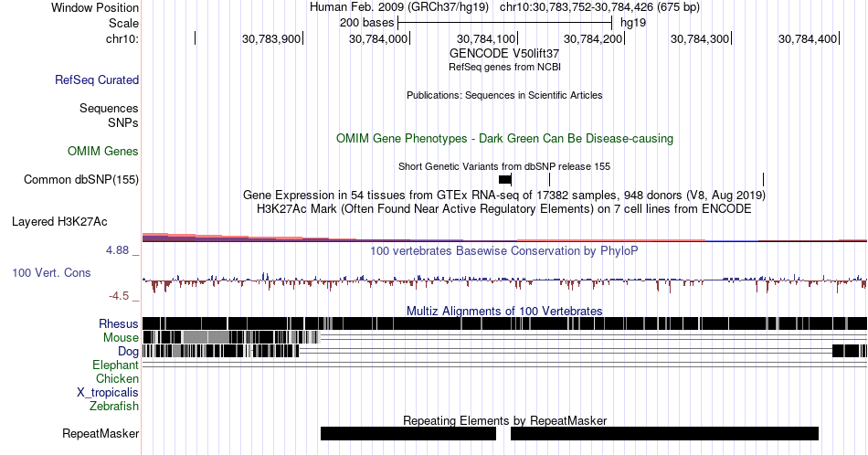The height and width of the screenshot is (455, 868).
Task: Click the Rhesus alignment bar
Action: 504,323
